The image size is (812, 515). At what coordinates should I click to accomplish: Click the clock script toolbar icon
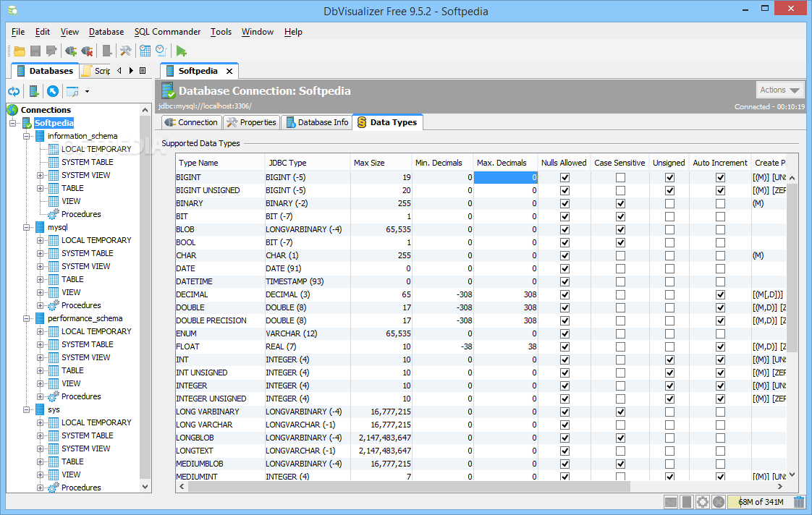[161, 51]
